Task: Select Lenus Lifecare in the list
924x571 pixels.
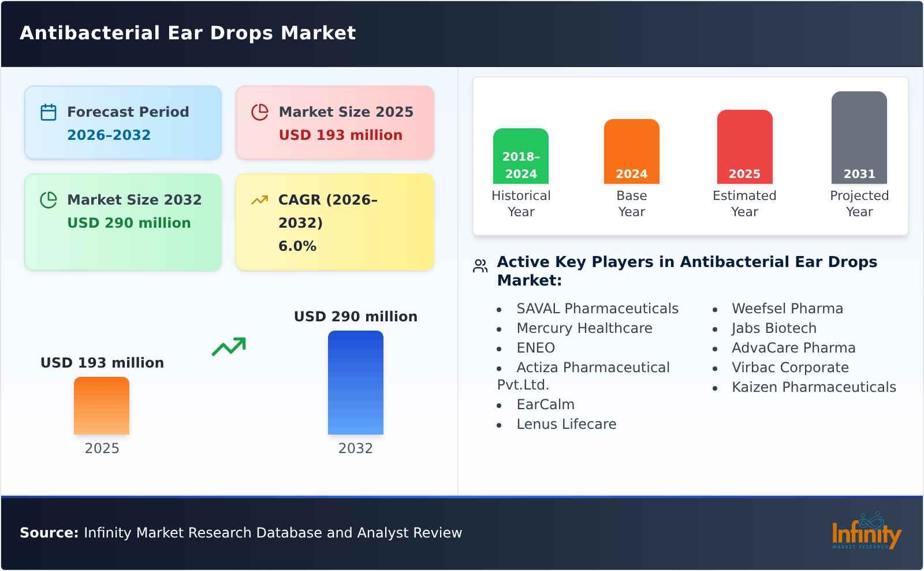Action: [x=567, y=424]
